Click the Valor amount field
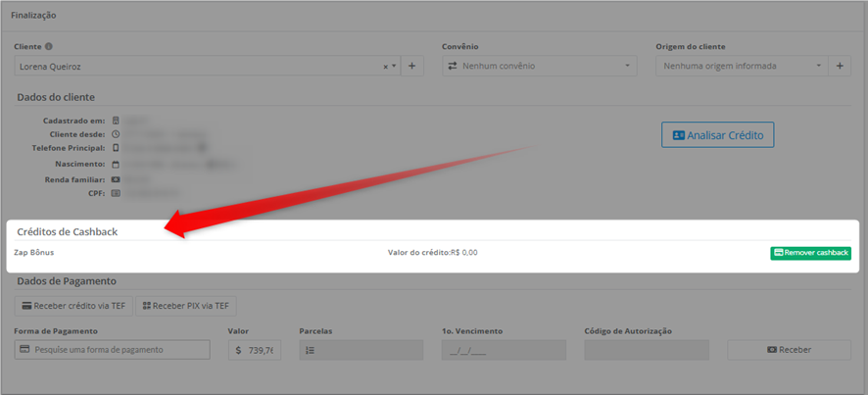This screenshot has height=395, width=868. click(255, 350)
